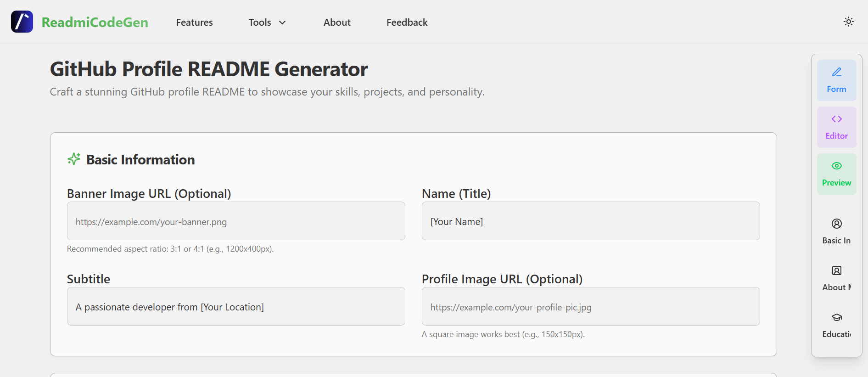Open the About page link
Viewport: 868px width, 377px height.
click(x=337, y=22)
